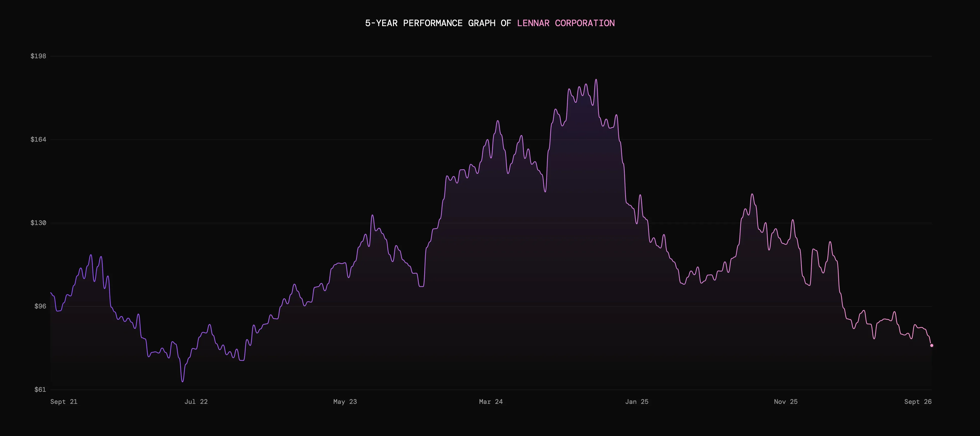Click the $164 y-axis label
The height and width of the screenshot is (436, 980).
click(38, 139)
